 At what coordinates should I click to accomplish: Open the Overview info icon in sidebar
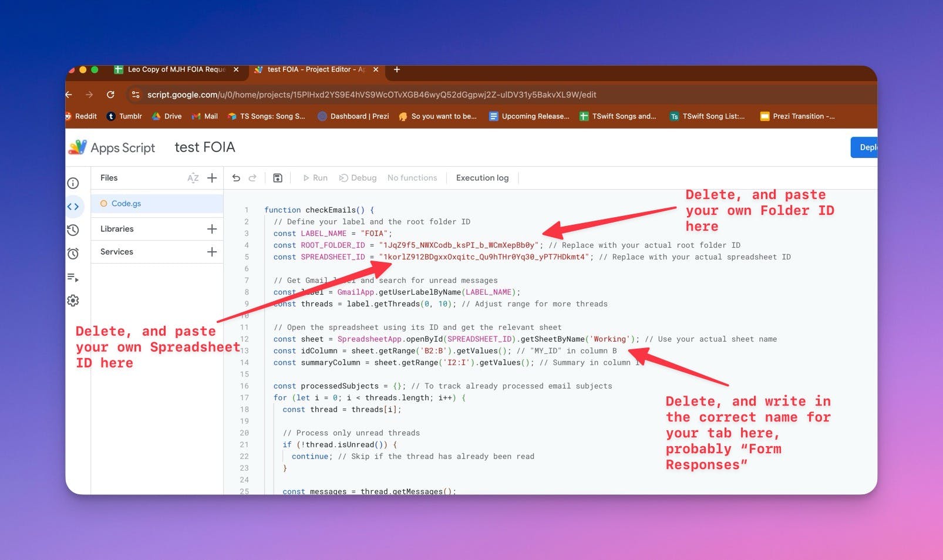point(73,183)
